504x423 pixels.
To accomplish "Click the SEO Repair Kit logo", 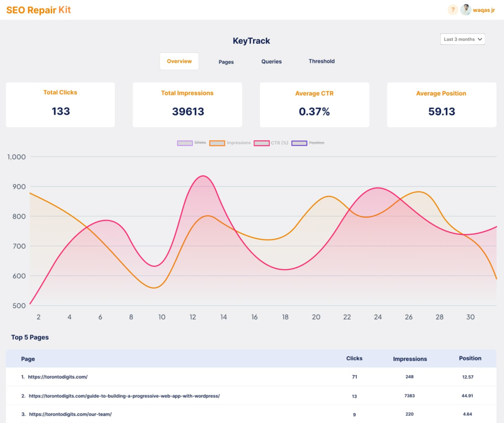I will pos(38,10).
